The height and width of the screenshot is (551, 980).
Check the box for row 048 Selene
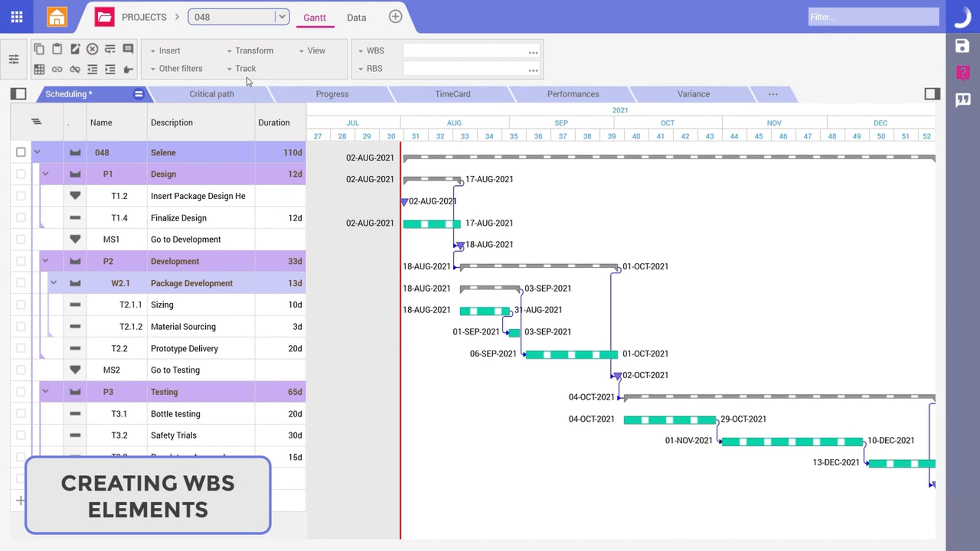point(21,152)
